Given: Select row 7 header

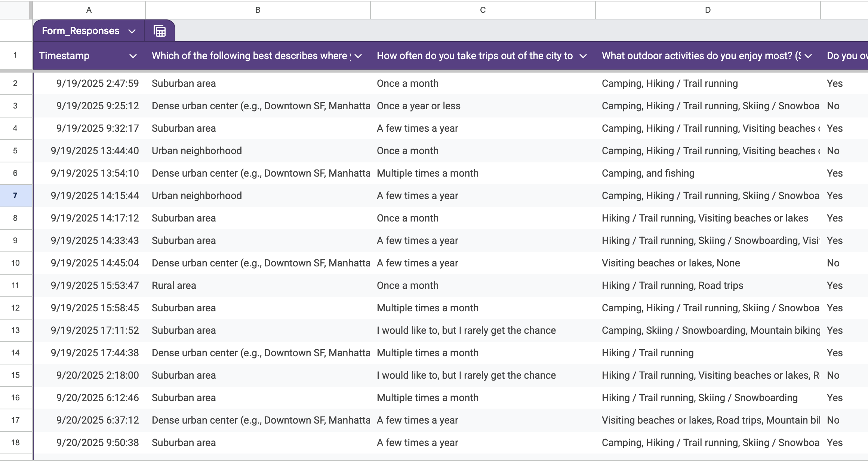Looking at the screenshot, I should (x=15, y=196).
